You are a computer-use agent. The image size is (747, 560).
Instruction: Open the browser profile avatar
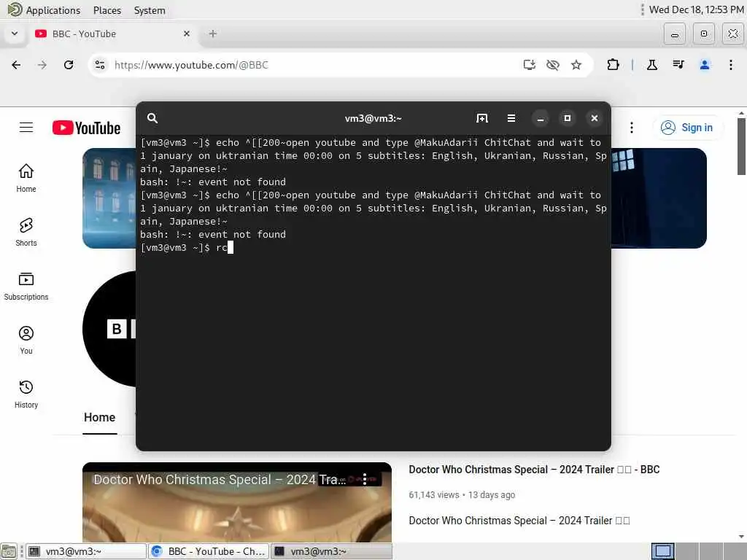tap(705, 65)
